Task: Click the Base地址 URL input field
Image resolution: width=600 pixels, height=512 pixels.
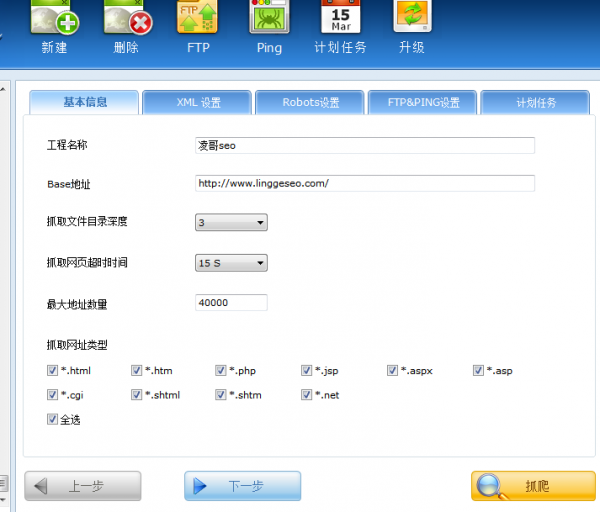Action: tap(365, 183)
